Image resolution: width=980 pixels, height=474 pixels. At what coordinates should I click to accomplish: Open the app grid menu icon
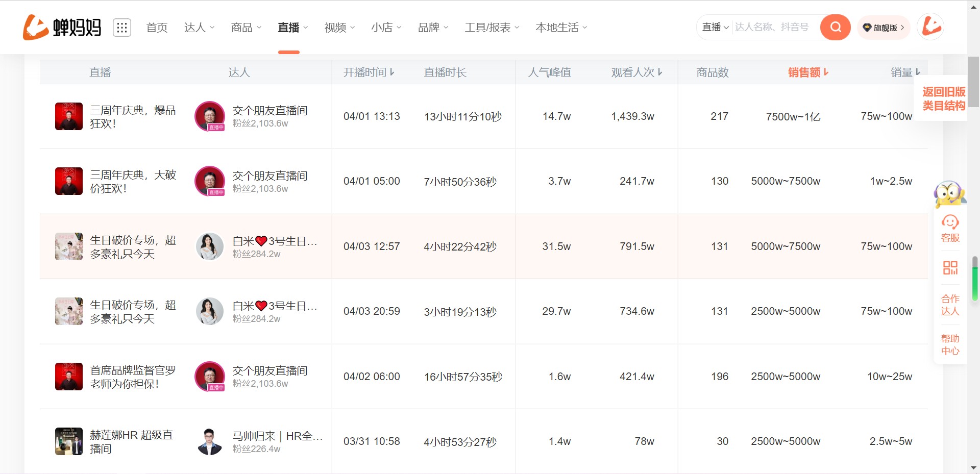[122, 28]
